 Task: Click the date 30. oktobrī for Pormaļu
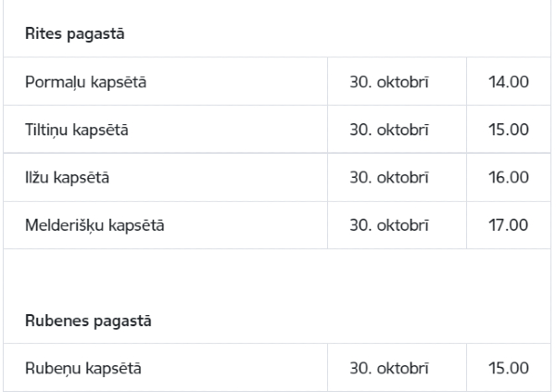tap(389, 82)
